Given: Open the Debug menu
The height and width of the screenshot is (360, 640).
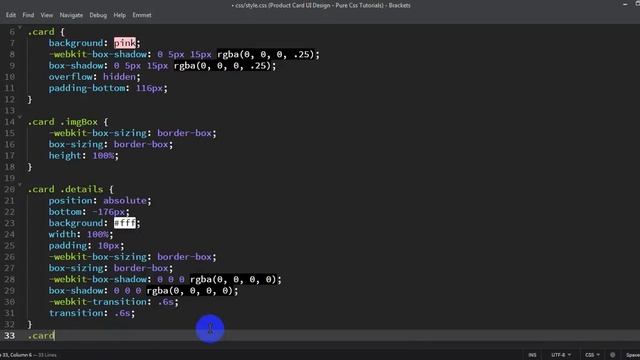Looking at the screenshot, I should [98, 15].
